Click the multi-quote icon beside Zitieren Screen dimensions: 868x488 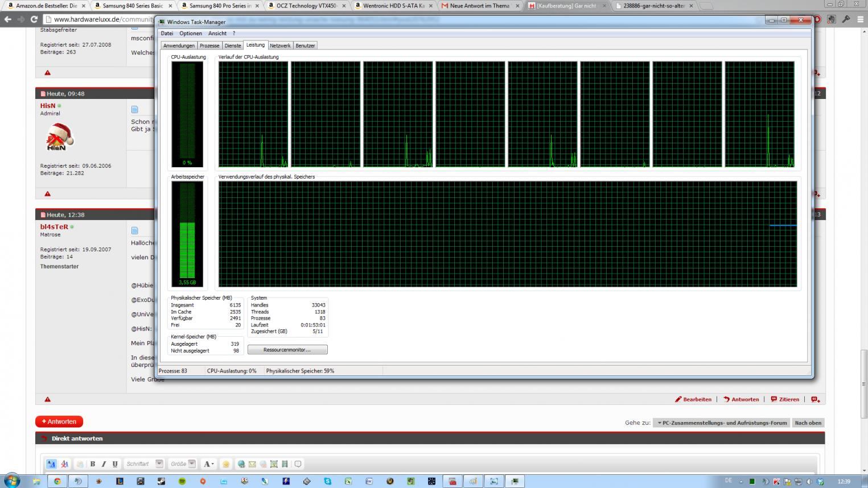pyautogui.click(x=816, y=399)
